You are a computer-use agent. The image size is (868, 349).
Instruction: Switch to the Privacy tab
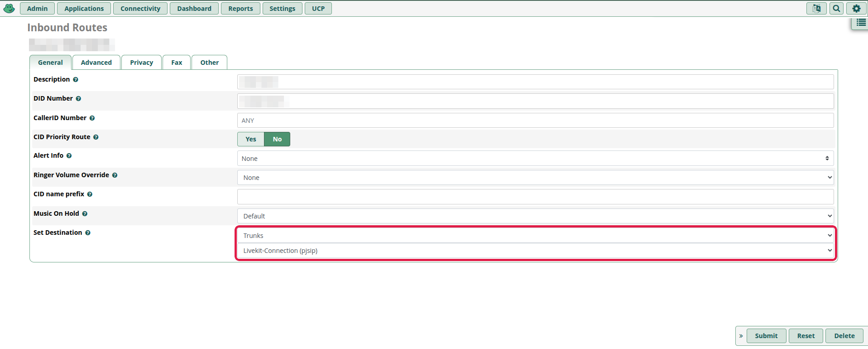click(x=141, y=63)
